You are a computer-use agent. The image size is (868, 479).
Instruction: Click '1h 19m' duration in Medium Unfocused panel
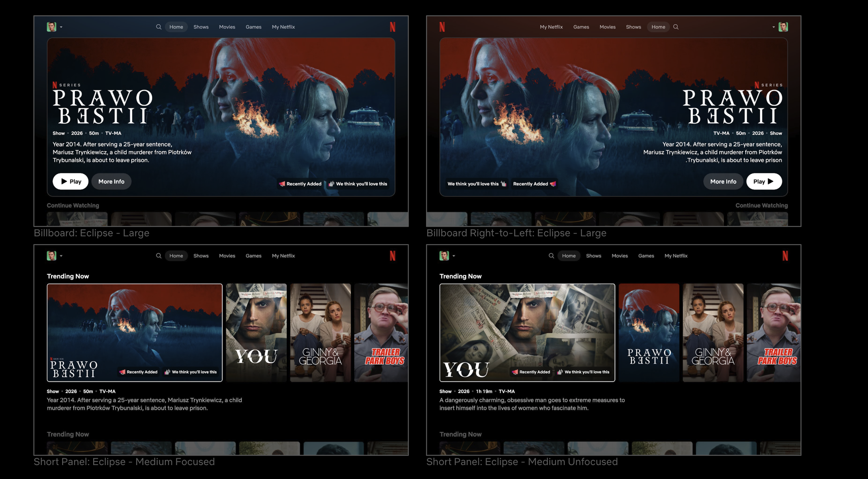(484, 391)
